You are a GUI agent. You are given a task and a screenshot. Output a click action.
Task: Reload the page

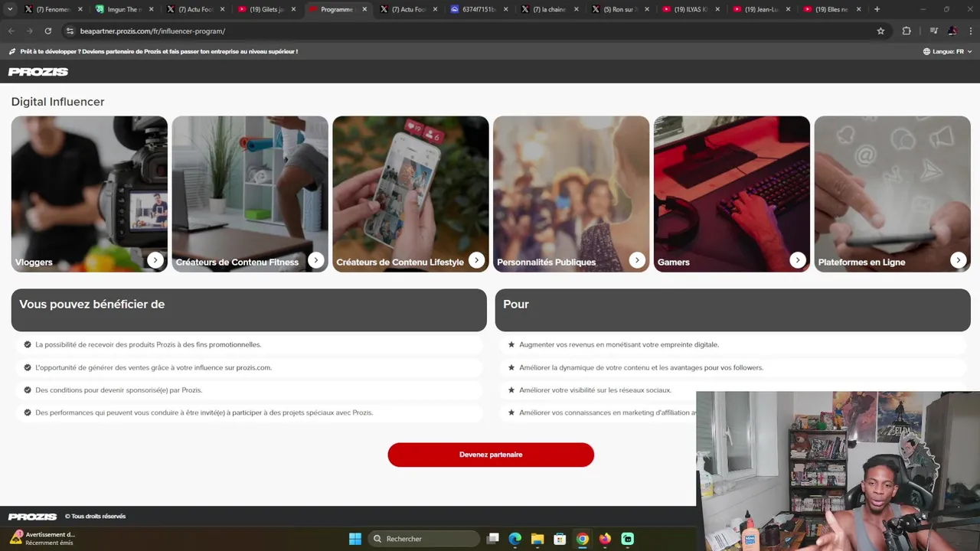47,31
